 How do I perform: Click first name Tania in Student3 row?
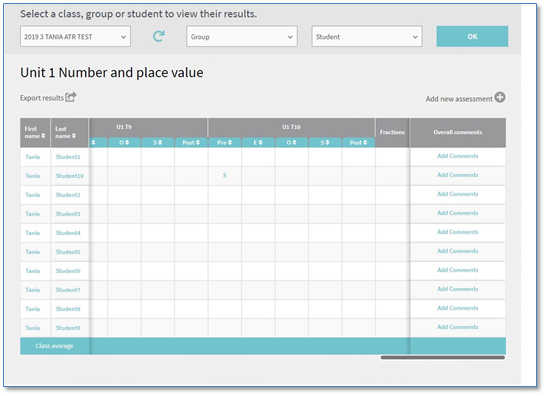[x=32, y=214]
